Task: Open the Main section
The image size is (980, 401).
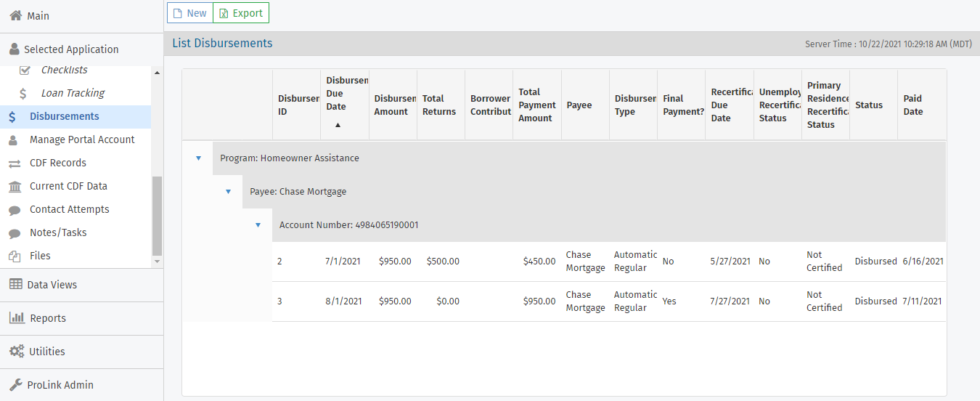Action: 81,16
